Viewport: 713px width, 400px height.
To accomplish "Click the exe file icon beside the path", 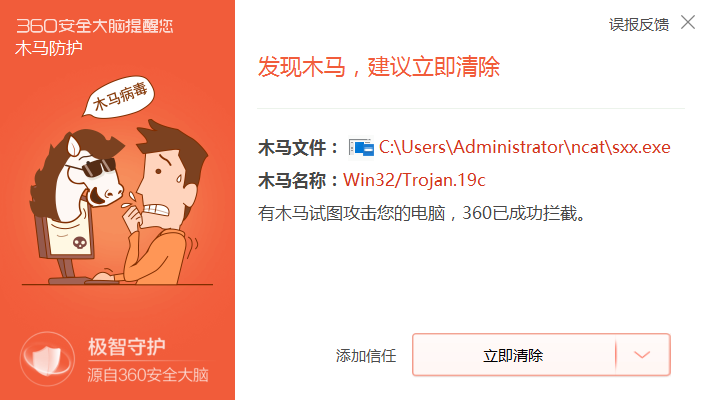I will pyautogui.click(x=361, y=147).
